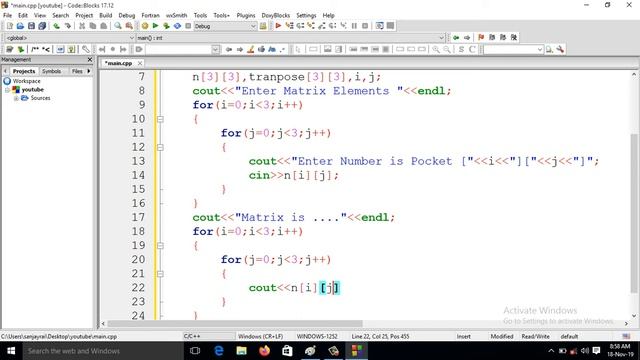The height and width of the screenshot is (360, 640).
Task: Select Workspace in project tree
Action: tap(26, 81)
